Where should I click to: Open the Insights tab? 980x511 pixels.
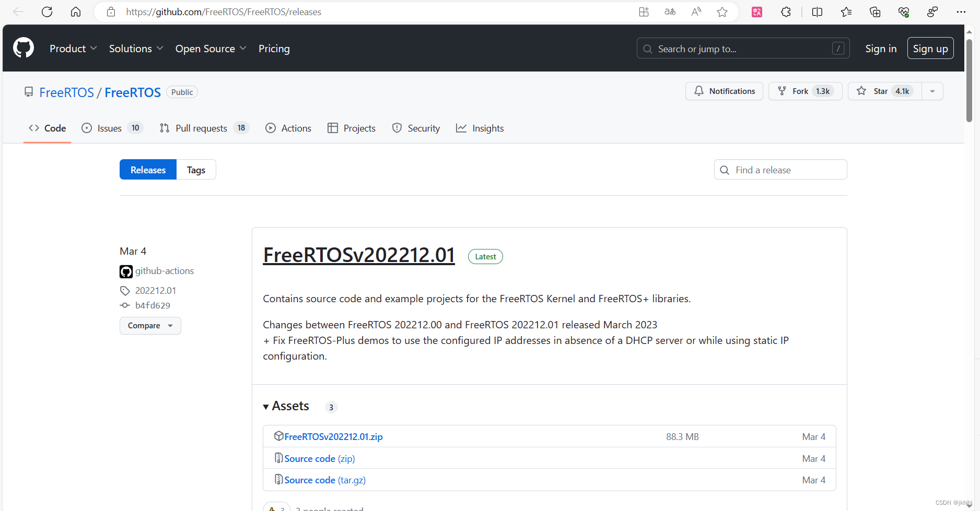point(480,128)
